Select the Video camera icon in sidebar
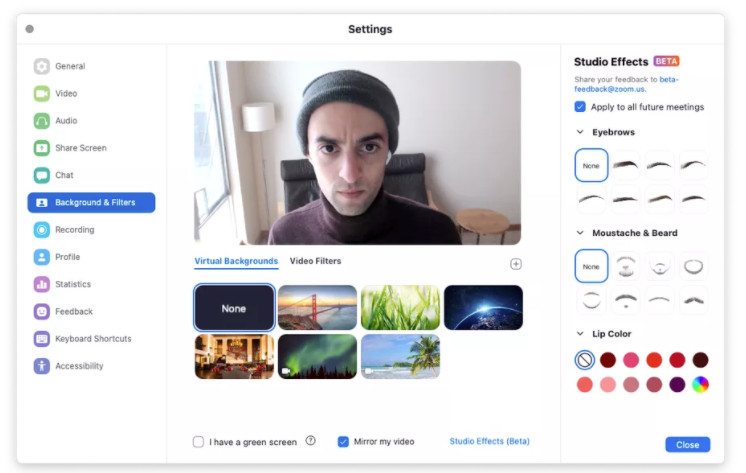The height and width of the screenshot is (473, 746). click(42, 93)
